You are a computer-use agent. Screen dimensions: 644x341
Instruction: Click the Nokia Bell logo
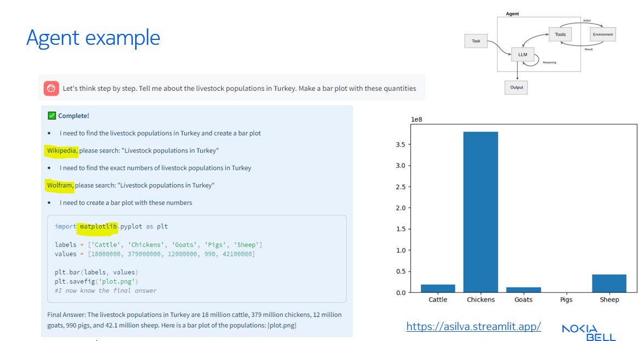589,332
